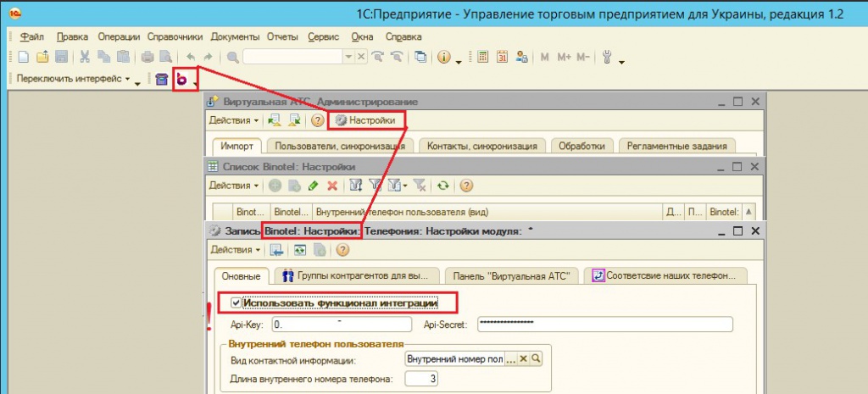
Task: Click the user with lock icon
Action: click(x=521, y=57)
